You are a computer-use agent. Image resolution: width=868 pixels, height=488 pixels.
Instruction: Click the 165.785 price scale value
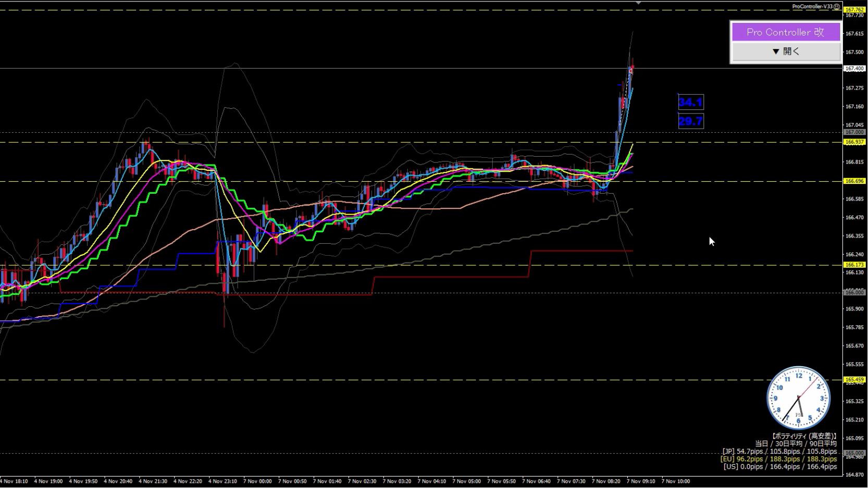point(854,328)
